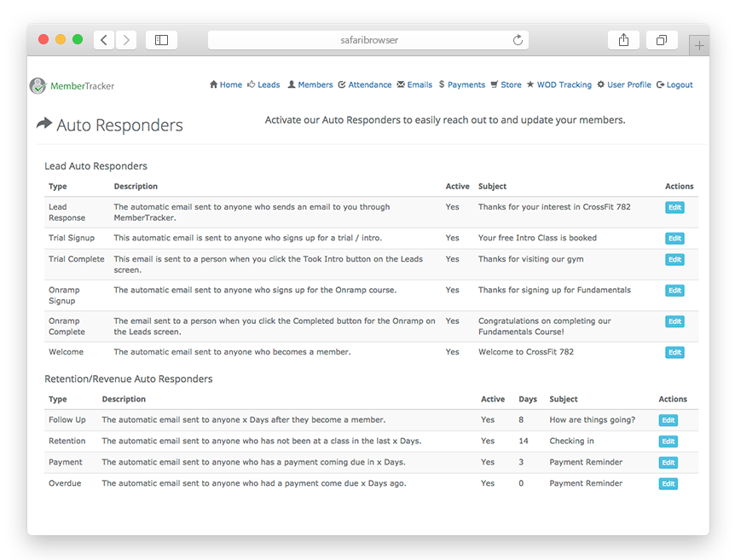Go to the Leads page
The height and width of the screenshot is (560, 735).
tap(263, 85)
